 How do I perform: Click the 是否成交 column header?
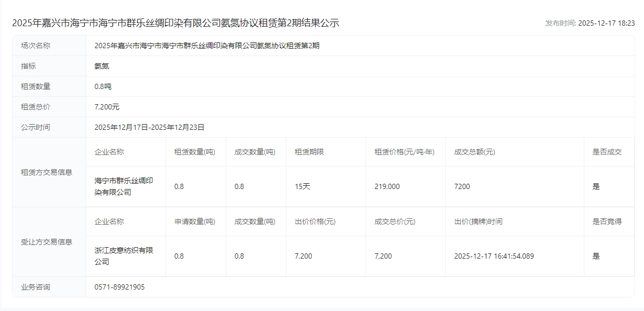[x=607, y=152]
